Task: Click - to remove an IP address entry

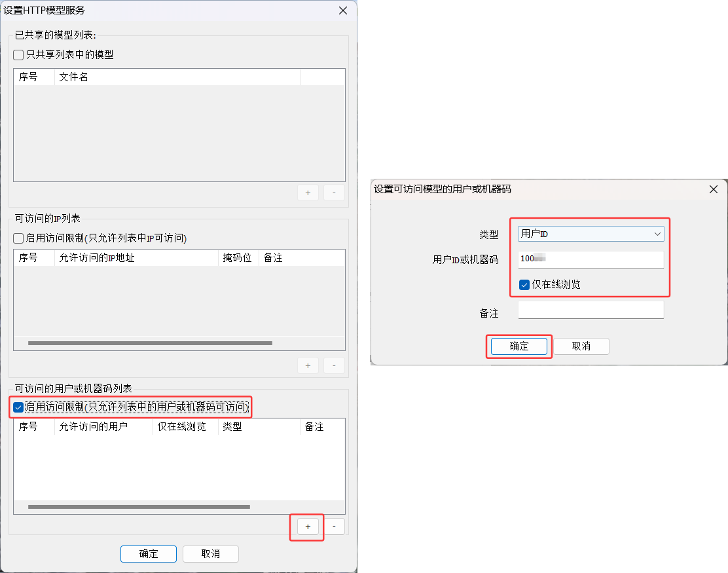Action: point(334,365)
